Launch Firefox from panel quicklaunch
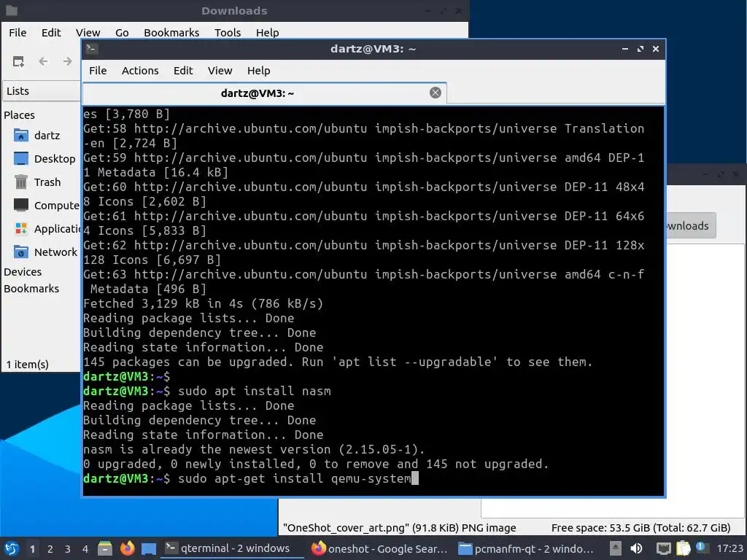747x560 pixels. tap(127, 548)
